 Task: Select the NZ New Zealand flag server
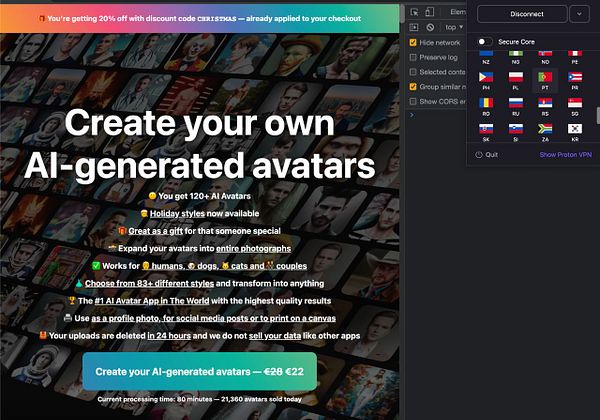(x=486, y=57)
